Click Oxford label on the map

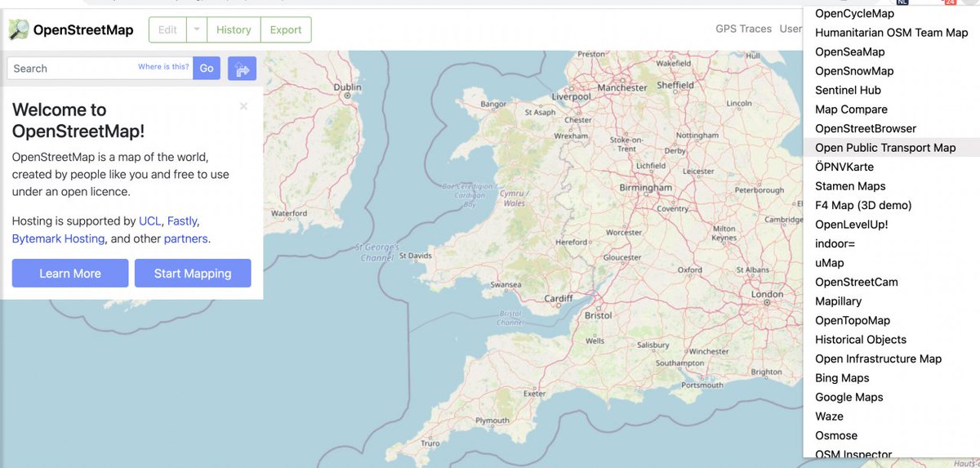[690, 270]
